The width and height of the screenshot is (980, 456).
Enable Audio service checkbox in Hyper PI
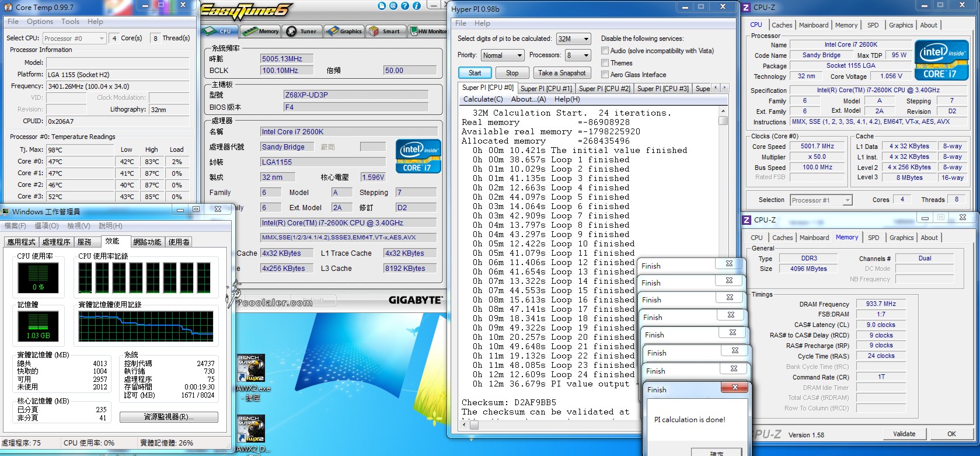(x=605, y=51)
